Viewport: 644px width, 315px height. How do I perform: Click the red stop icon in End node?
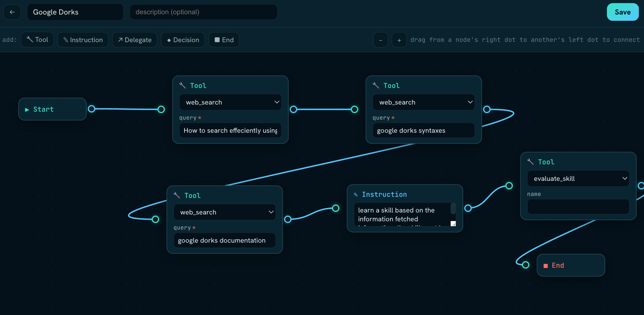546,266
